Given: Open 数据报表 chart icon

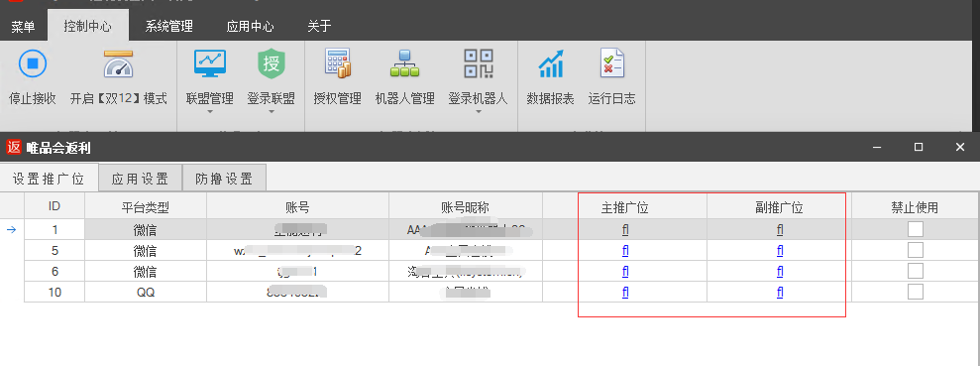Looking at the screenshot, I should pyautogui.click(x=551, y=63).
